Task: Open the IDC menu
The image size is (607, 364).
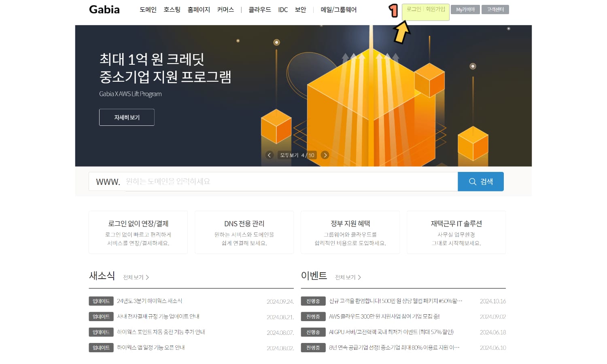Action: click(283, 9)
